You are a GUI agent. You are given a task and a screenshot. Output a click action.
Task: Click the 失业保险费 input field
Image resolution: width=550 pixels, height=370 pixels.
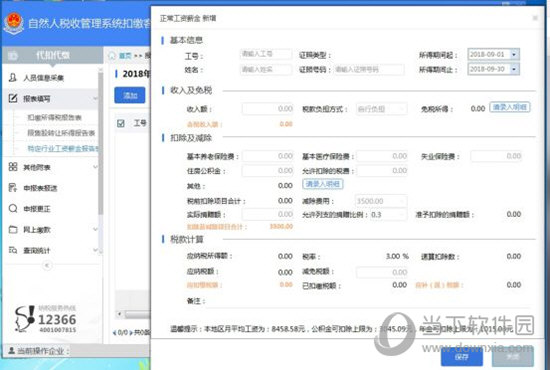tap(496, 156)
